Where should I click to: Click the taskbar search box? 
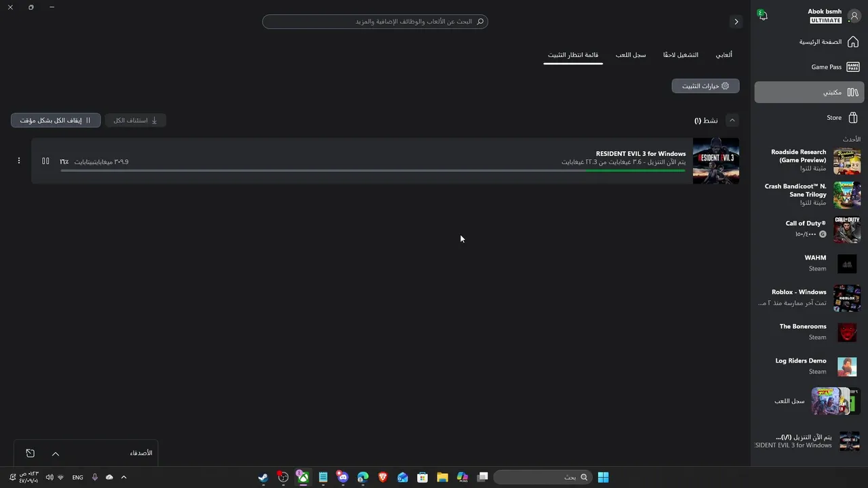click(542, 477)
